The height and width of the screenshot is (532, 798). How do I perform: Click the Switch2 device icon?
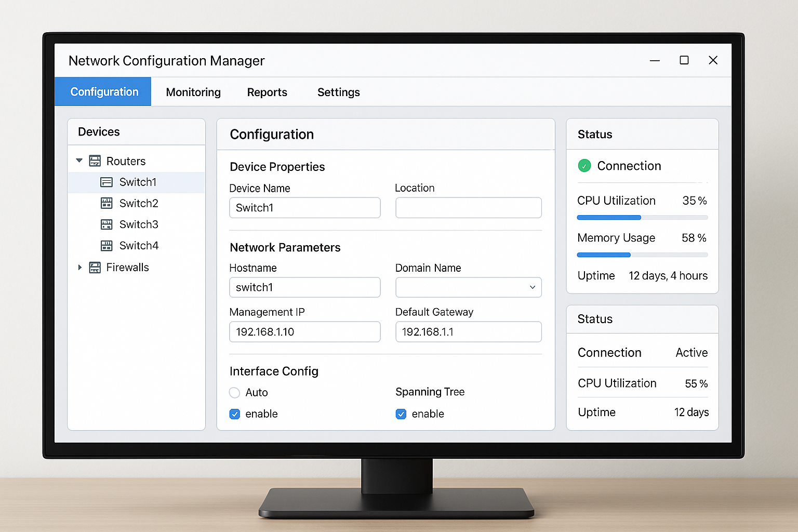pyautogui.click(x=108, y=203)
